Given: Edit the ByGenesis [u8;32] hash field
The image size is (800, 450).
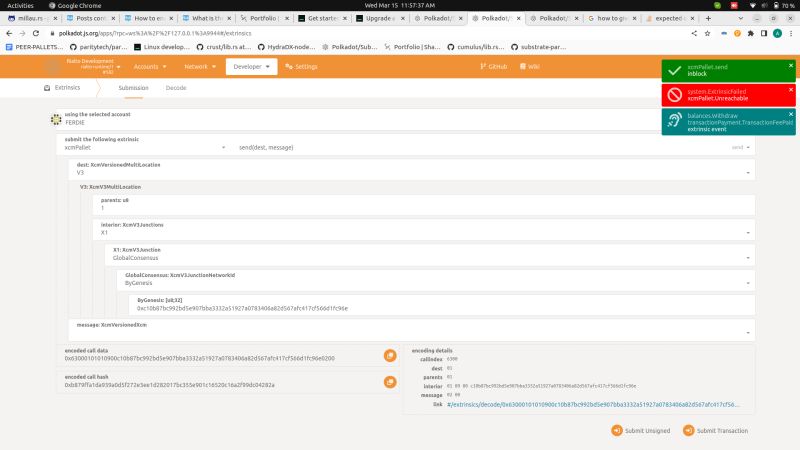Looking at the screenshot, I should pos(442,305).
